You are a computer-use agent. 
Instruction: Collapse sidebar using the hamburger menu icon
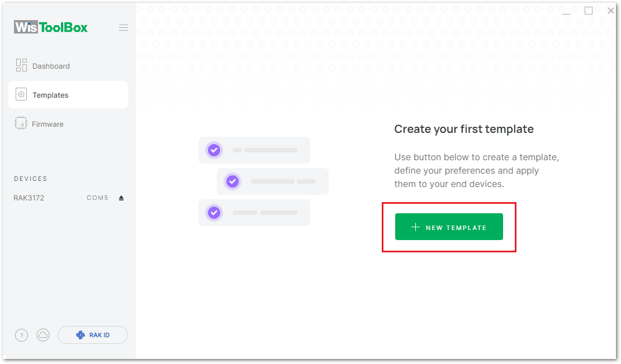point(123,28)
